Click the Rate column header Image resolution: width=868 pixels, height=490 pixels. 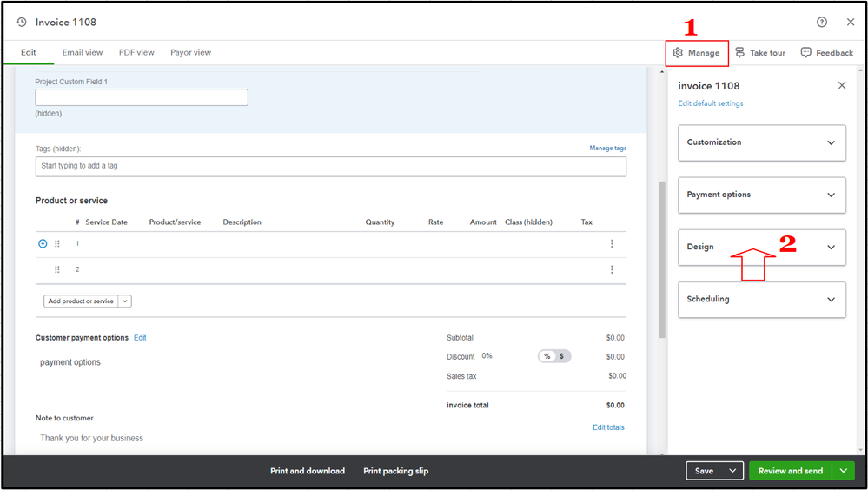coord(435,222)
